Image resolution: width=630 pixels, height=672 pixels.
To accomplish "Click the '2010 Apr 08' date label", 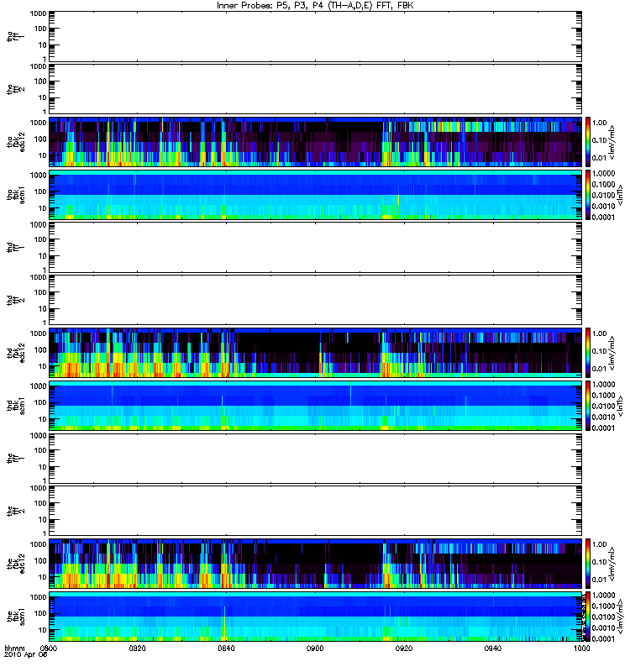I will point(26,655).
